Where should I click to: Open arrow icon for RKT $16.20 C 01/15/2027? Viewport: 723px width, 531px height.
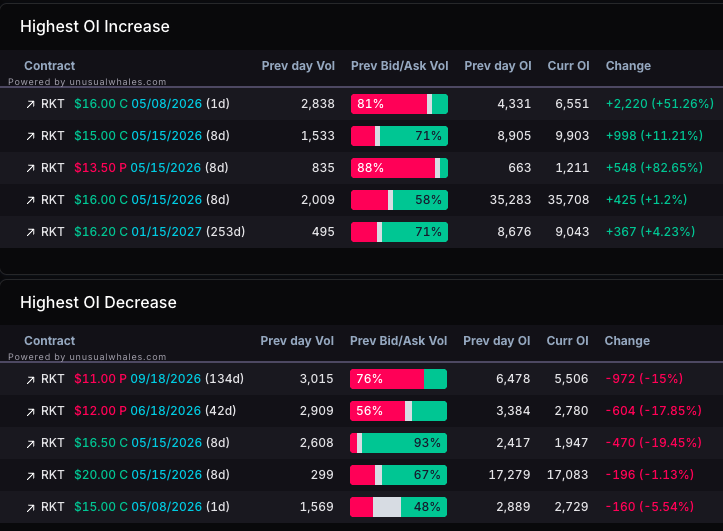(x=30, y=233)
